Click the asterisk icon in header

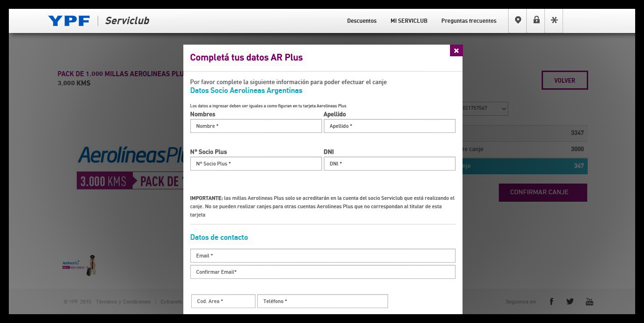[554, 20]
